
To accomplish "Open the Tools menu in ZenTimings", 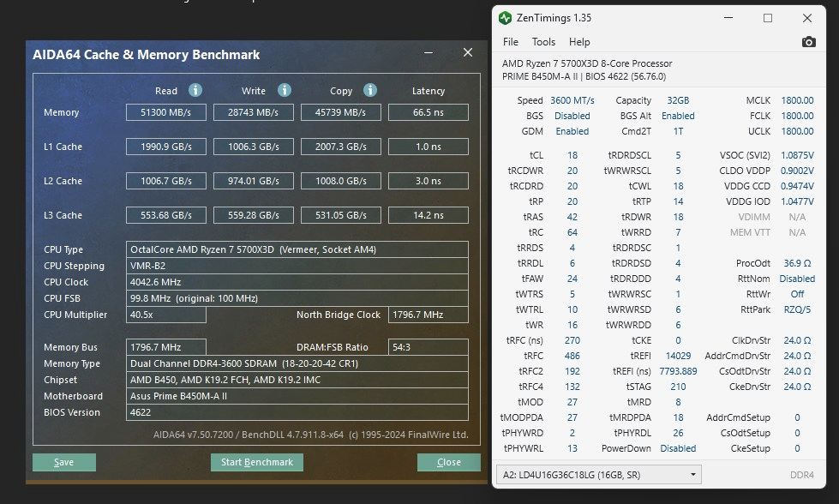I will [x=543, y=42].
